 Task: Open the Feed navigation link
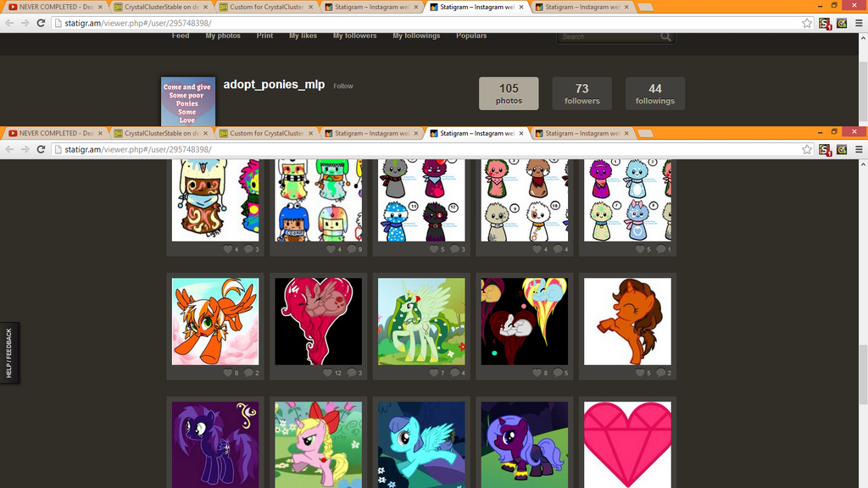click(181, 36)
